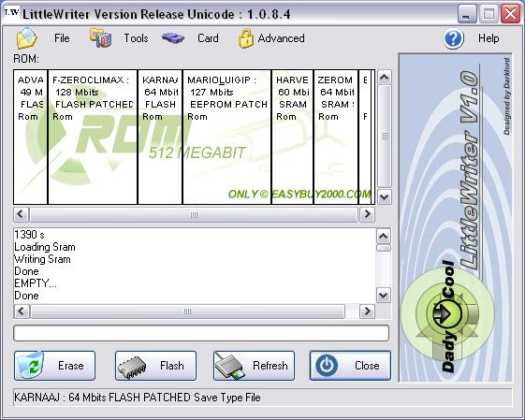Open the Tools menu
This screenshot has height=420, width=525.
coord(136,38)
